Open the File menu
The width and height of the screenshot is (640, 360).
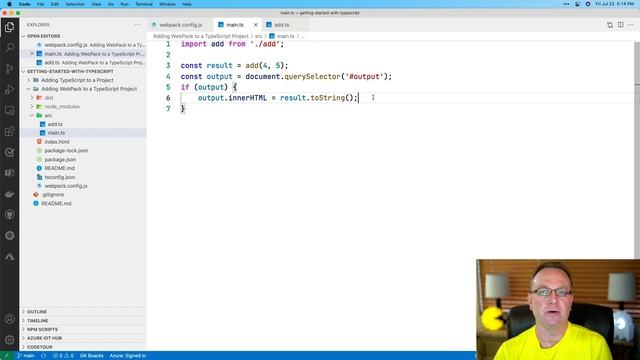click(40, 4)
